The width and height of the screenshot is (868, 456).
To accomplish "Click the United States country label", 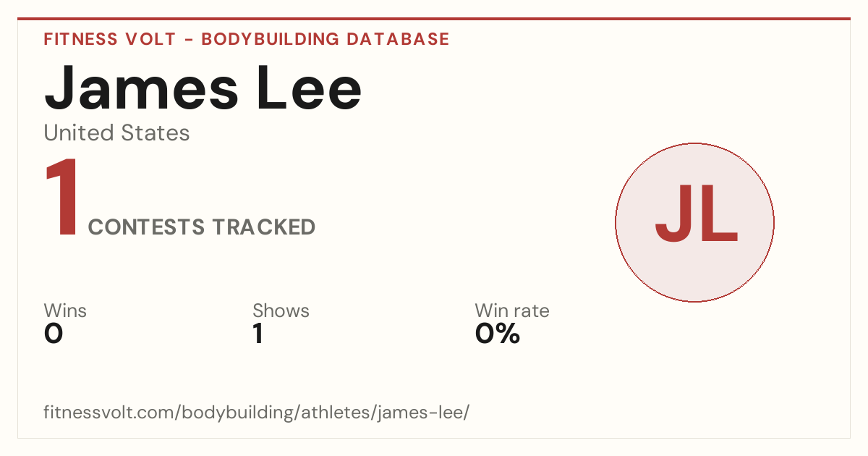I will click(x=116, y=133).
